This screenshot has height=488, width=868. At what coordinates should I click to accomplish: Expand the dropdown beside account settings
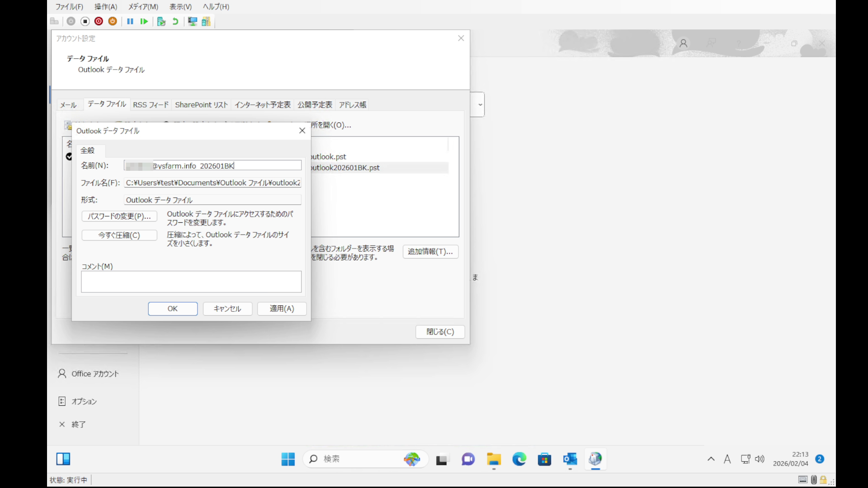click(480, 104)
